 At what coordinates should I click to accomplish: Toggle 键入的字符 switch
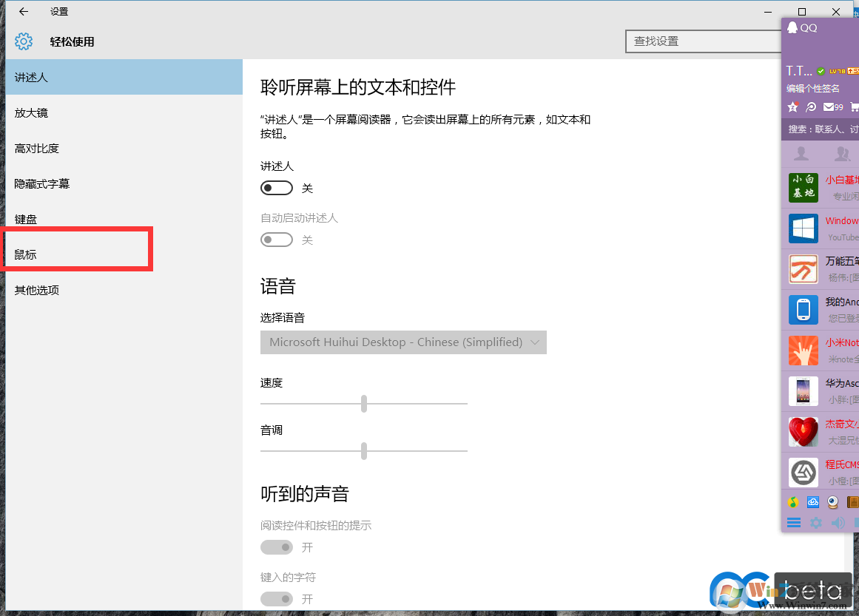(277, 599)
